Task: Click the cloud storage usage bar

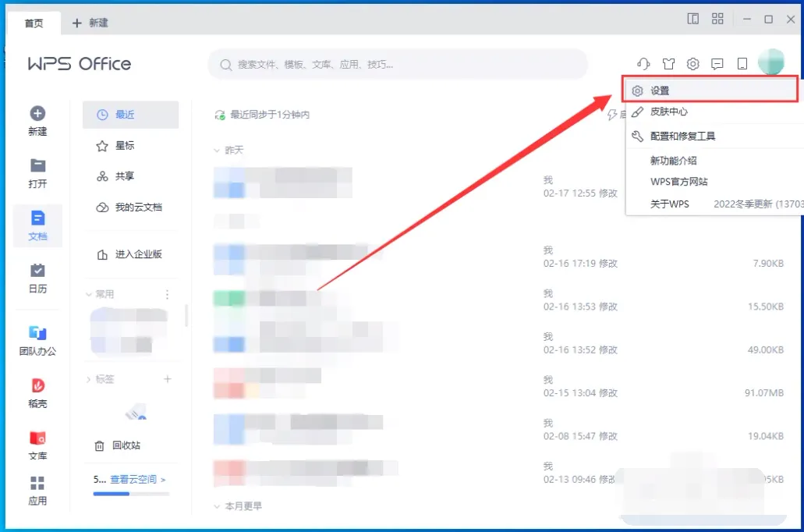Action: [131, 494]
